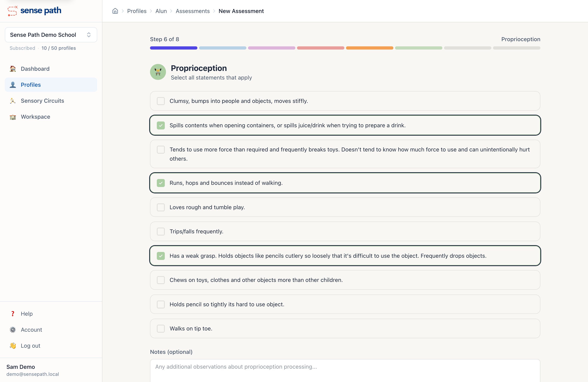Click the 'Select all statements that apply' text
Image resolution: width=588 pixels, height=382 pixels.
coord(211,78)
